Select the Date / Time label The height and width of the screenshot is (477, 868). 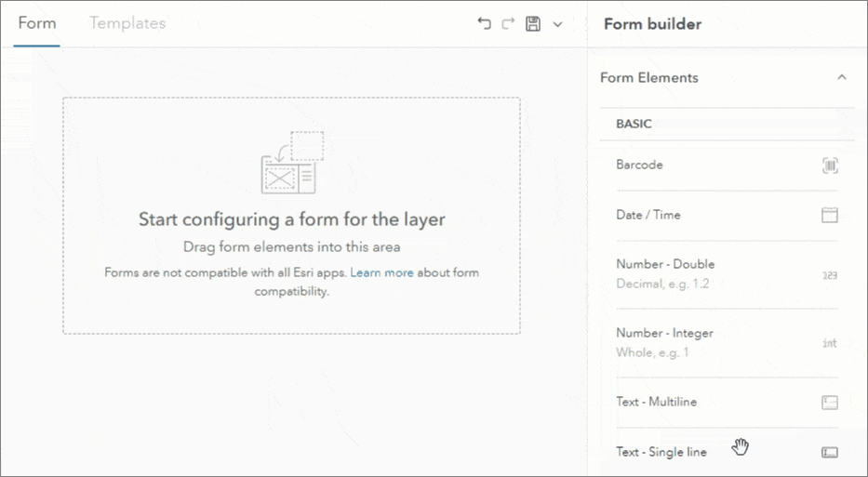[x=648, y=215]
